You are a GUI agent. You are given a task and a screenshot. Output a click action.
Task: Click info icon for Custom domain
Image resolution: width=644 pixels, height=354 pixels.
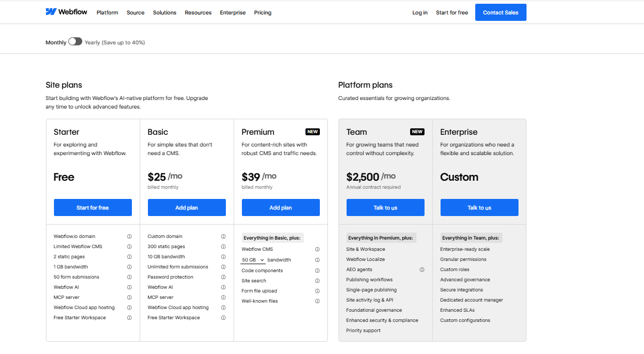(223, 236)
